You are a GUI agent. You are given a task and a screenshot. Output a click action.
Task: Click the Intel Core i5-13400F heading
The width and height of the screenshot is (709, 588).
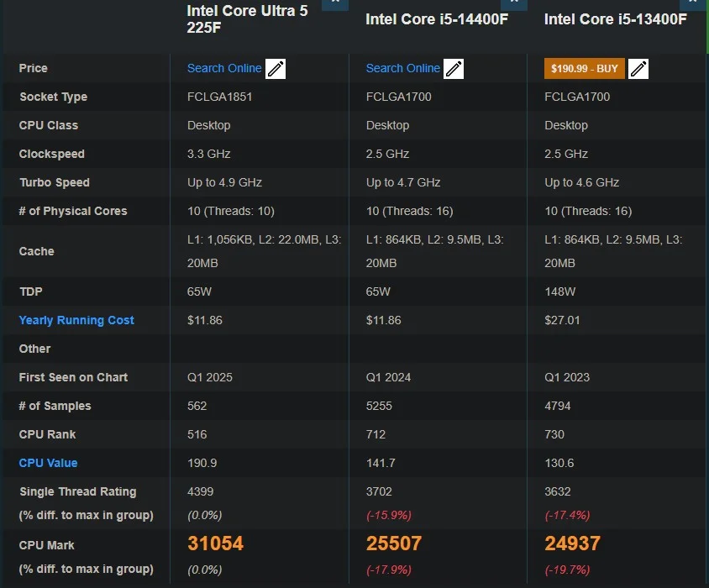pyautogui.click(x=616, y=19)
